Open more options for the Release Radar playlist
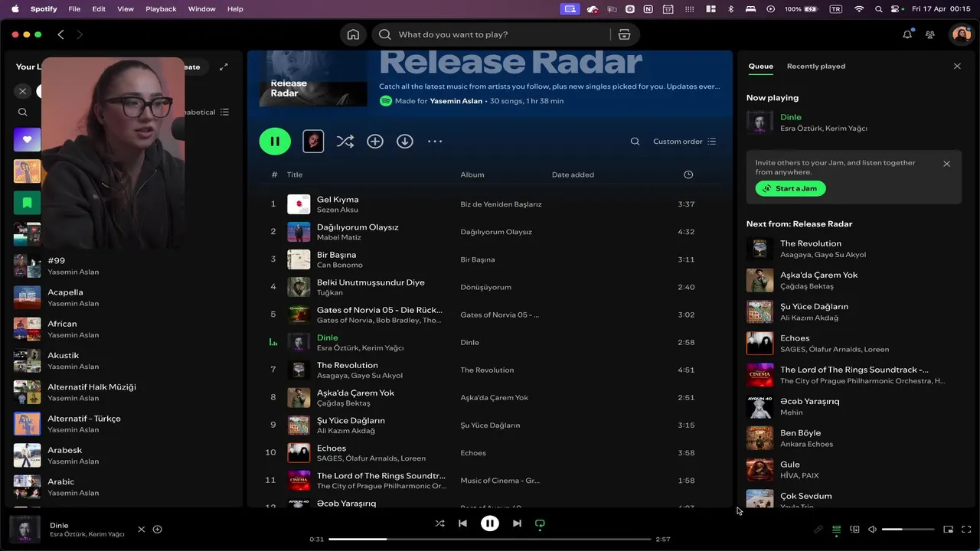The width and height of the screenshot is (980, 551). (435, 142)
